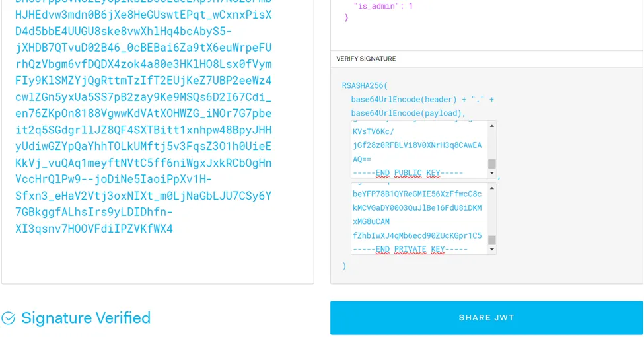Click the Signature Verified checkmark icon
This screenshot has width=644, height=337.
click(9, 318)
